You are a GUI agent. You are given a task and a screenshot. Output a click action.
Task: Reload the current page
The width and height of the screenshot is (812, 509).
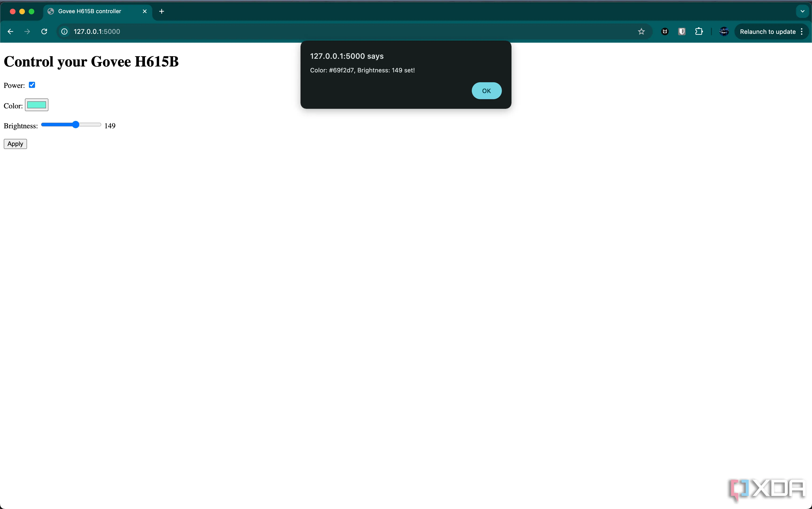pos(44,32)
